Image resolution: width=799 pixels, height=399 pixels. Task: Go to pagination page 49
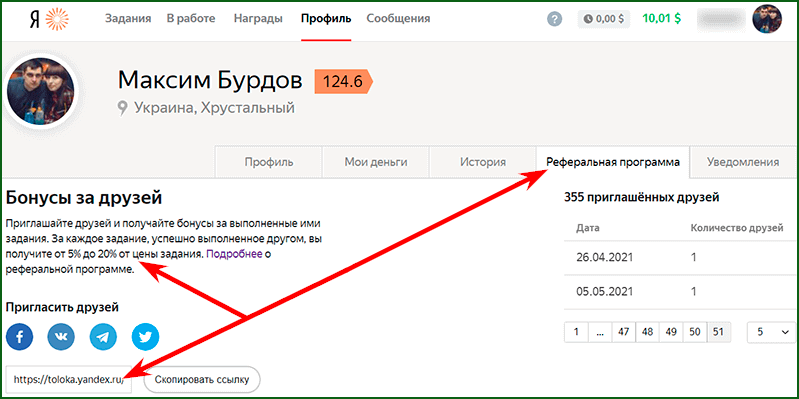pyautogui.click(x=671, y=332)
